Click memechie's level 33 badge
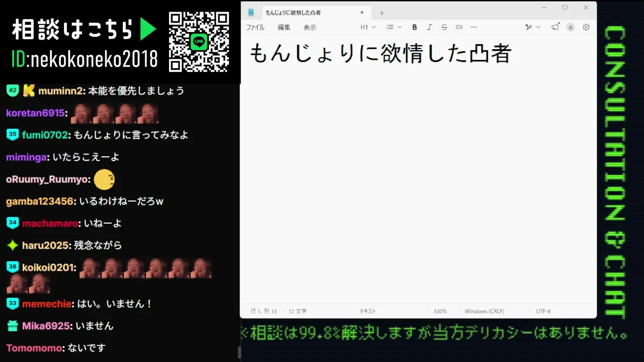The height and width of the screenshot is (362, 644). pyautogui.click(x=13, y=304)
